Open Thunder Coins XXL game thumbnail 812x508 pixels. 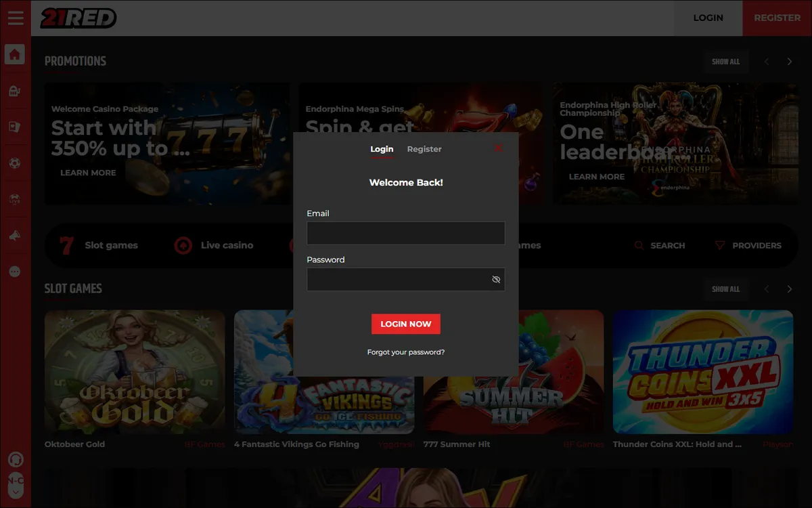(703, 372)
